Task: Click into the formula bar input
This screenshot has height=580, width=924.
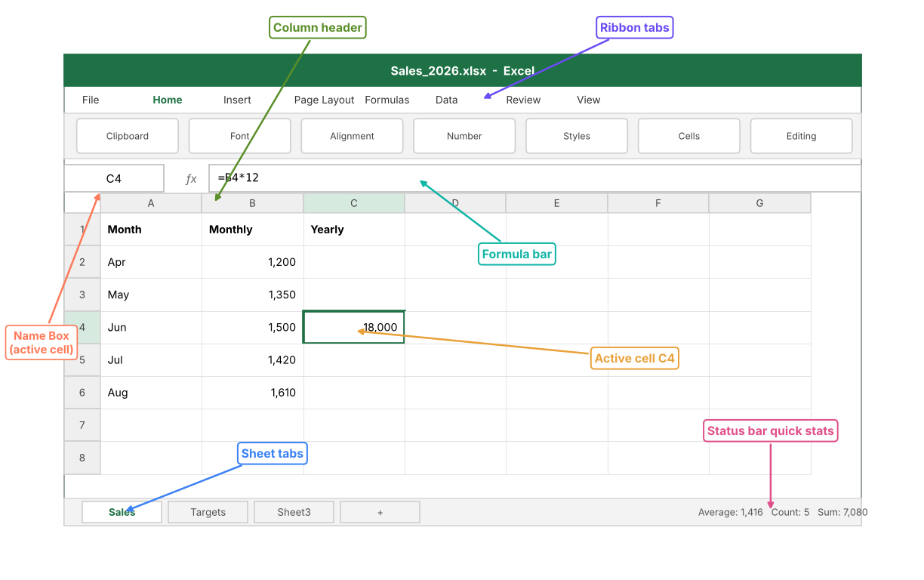Action: [x=534, y=178]
